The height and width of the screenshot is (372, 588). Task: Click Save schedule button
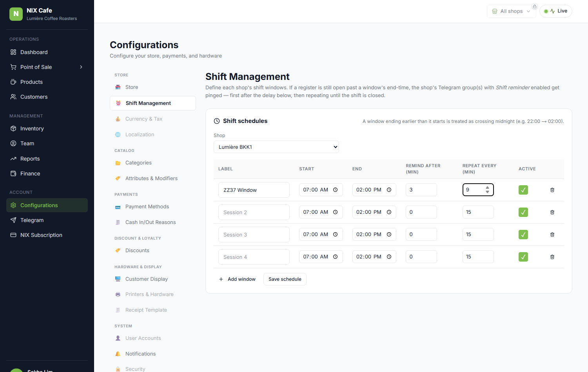pos(285,279)
